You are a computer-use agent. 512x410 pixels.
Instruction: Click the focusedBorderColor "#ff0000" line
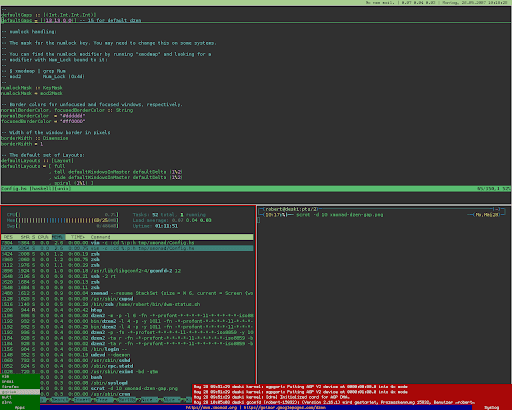pos(43,121)
